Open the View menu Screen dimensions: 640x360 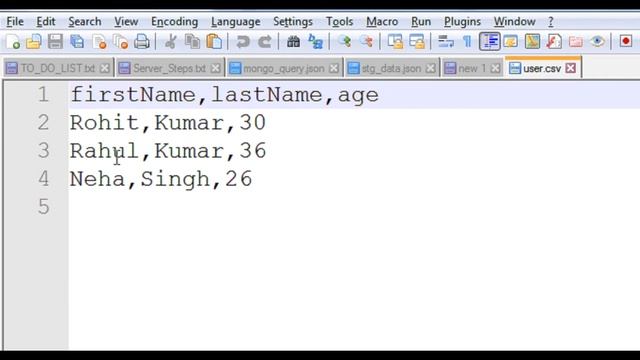tap(126, 22)
